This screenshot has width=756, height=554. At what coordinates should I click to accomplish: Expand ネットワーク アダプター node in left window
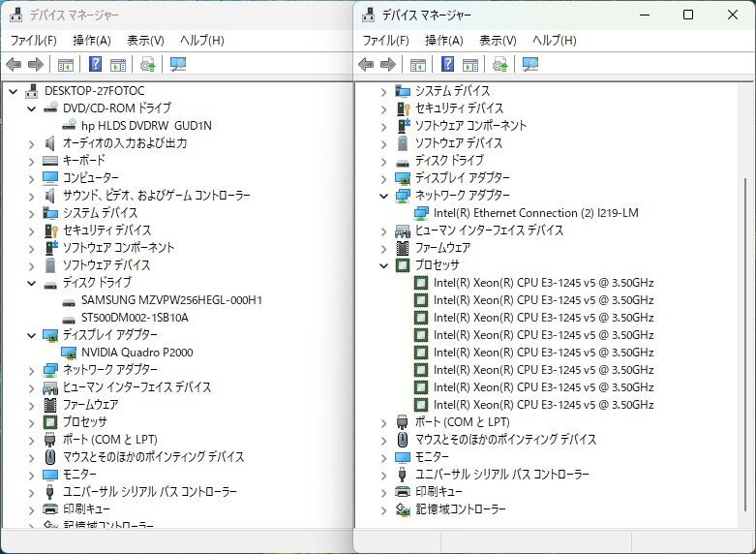(31, 371)
